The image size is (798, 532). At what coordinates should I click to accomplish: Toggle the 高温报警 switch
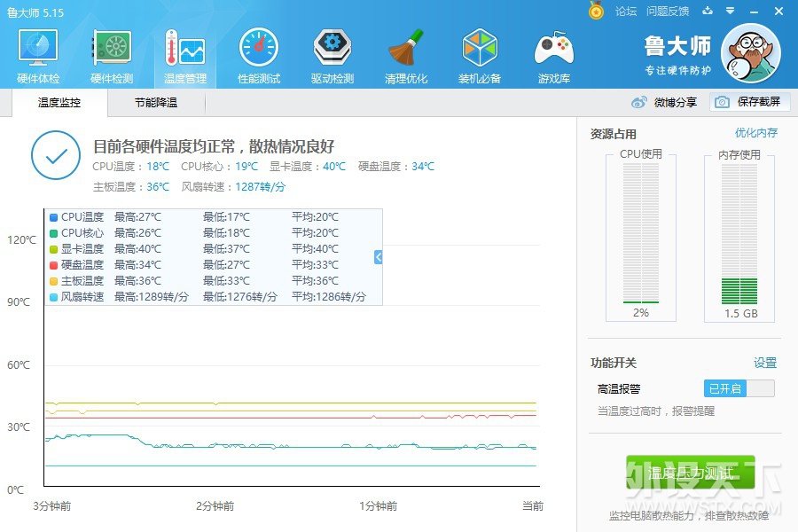[x=739, y=388]
